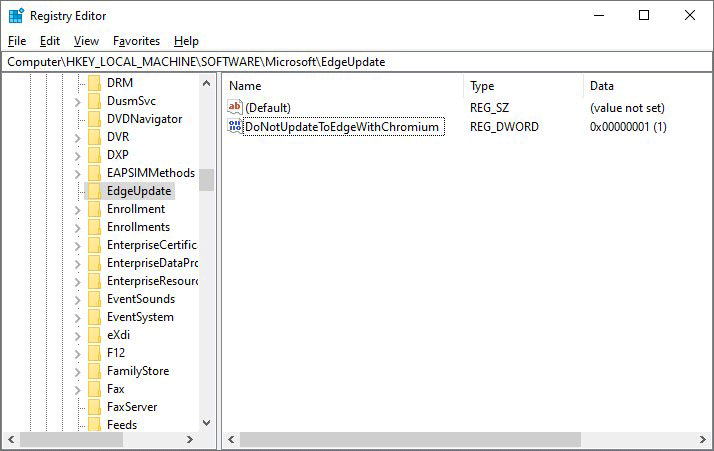
Task: Click the EnterpriseDataPro folder icon
Action: click(x=94, y=263)
